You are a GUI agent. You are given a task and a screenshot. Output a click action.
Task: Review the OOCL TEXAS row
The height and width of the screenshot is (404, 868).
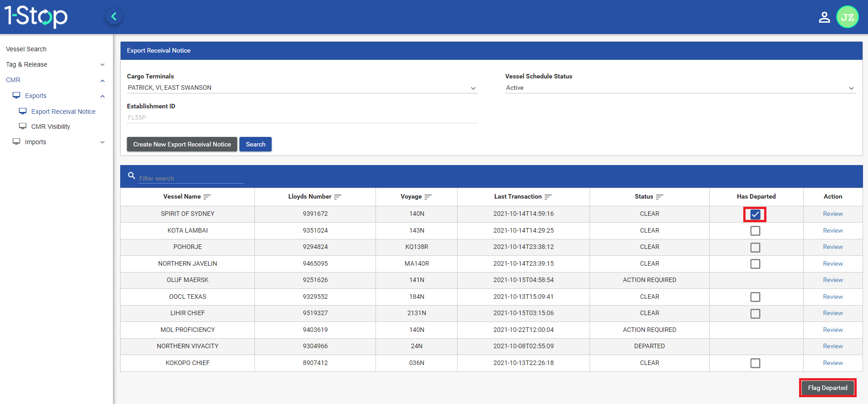833,297
